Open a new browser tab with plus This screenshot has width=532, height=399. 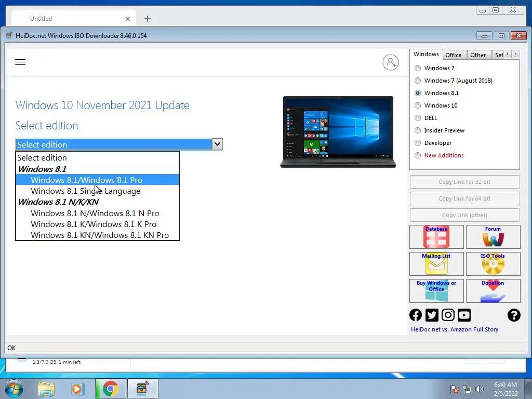pyautogui.click(x=147, y=19)
